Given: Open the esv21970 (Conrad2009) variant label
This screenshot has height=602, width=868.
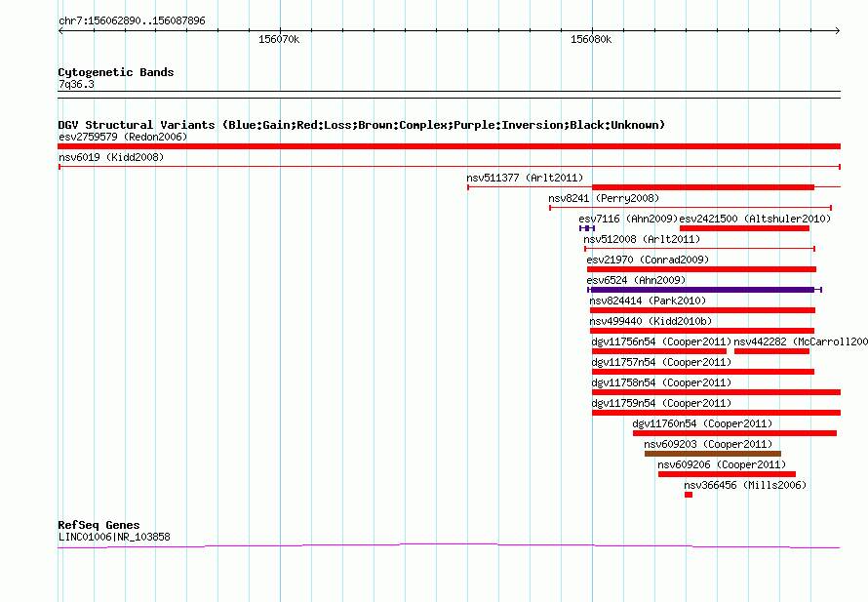Looking at the screenshot, I should click(648, 260).
